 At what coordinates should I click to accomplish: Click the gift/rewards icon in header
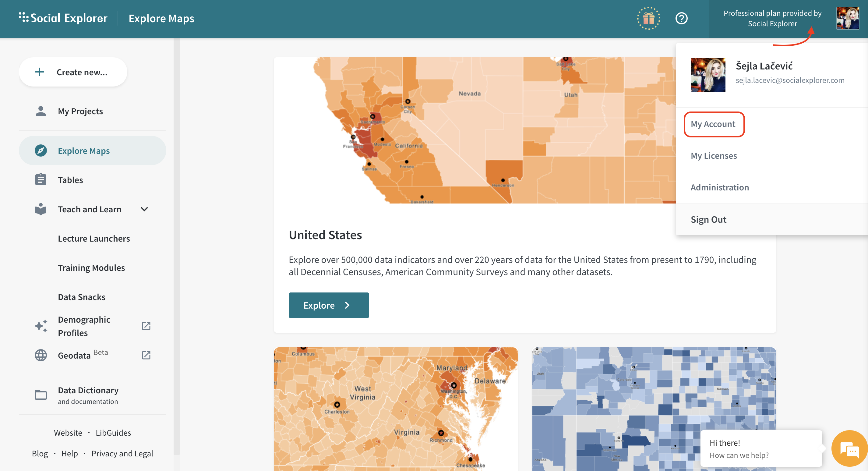pos(648,18)
